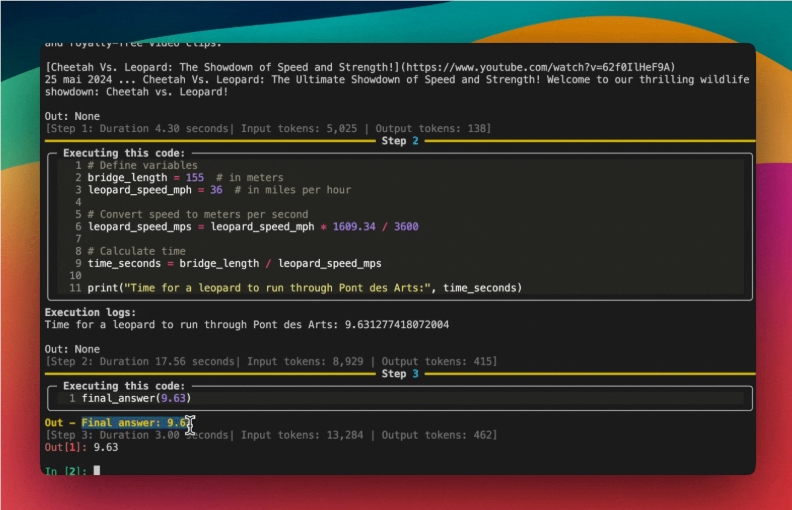
Task: Select the Step 3 header label
Action: point(394,374)
